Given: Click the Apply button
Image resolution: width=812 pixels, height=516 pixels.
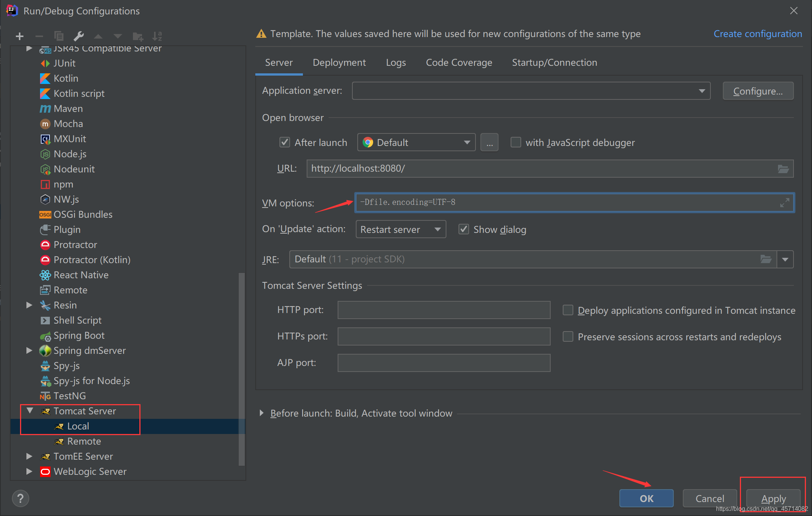Looking at the screenshot, I should pos(774,497).
